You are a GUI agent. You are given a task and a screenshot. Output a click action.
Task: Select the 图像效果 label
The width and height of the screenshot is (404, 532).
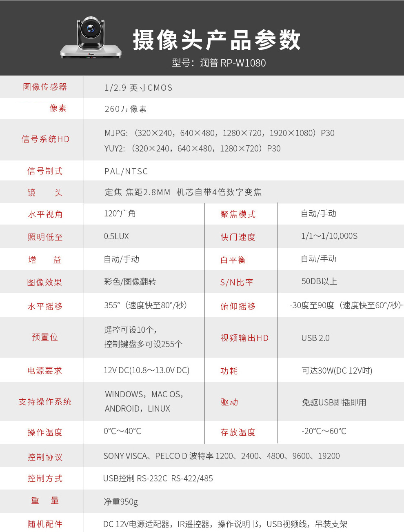click(45, 283)
